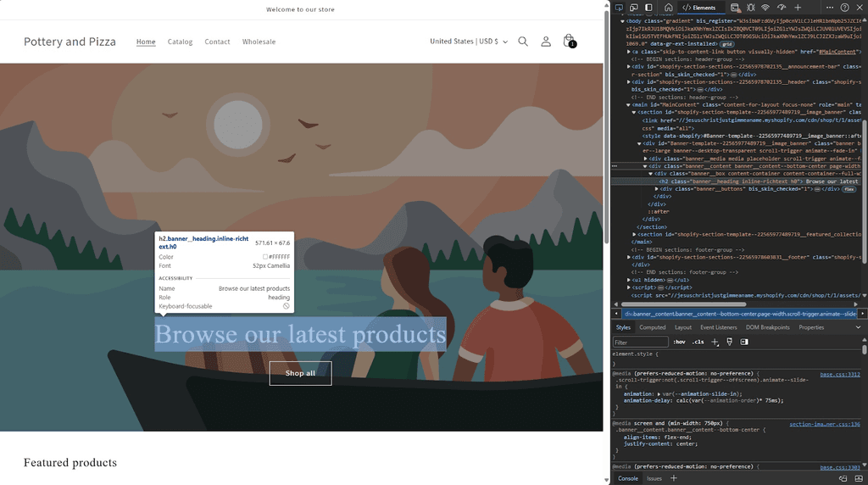
Task: Open the Contact nav link
Action: (217, 42)
